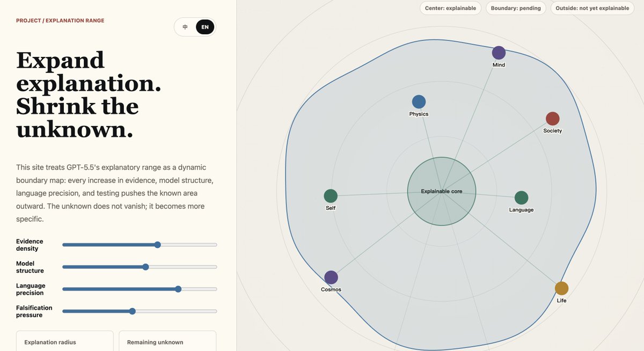
Task: Adjust the Language precision slider
Action: tap(140, 289)
